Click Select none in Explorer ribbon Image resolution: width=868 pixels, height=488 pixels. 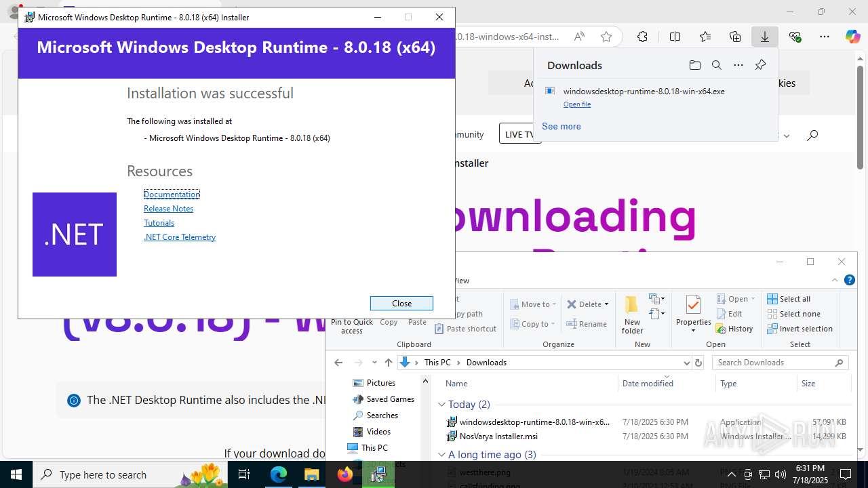793,314
